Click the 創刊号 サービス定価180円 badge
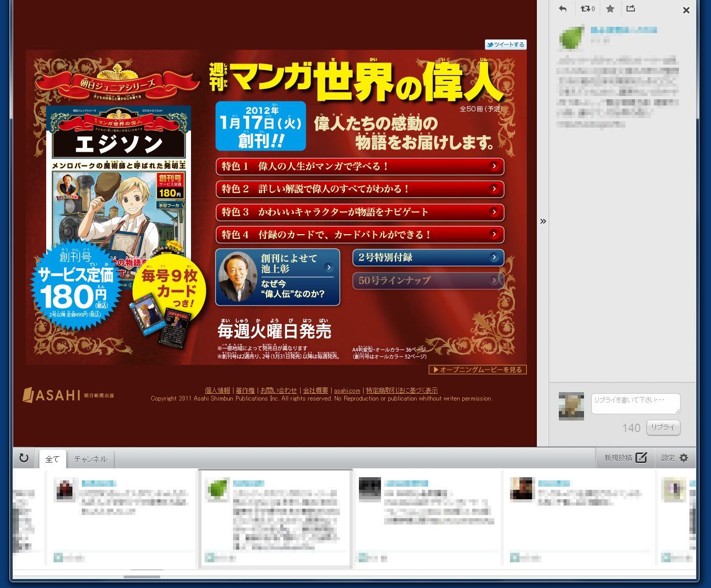Image resolution: width=711 pixels, height=588 pixels. click(x=76, y=286)
